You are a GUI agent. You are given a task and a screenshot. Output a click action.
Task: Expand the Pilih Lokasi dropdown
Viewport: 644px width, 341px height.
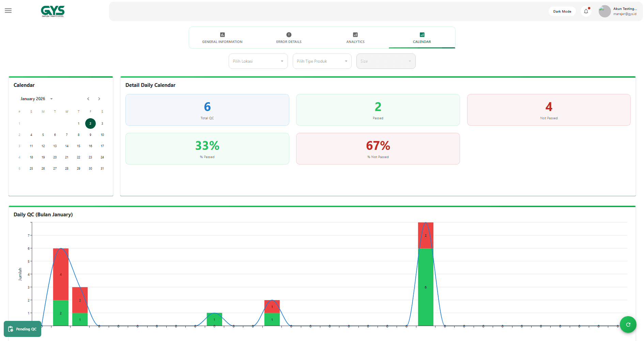(x=258, y=61)
